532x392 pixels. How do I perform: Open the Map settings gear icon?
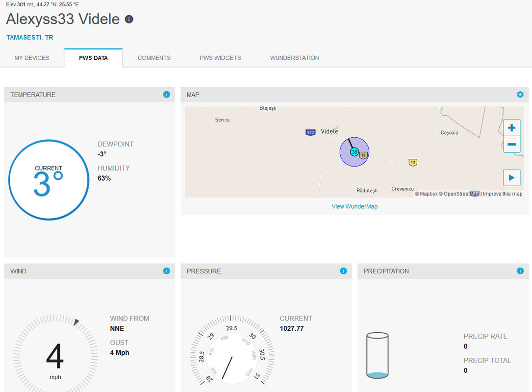click(x=520, y=95)
